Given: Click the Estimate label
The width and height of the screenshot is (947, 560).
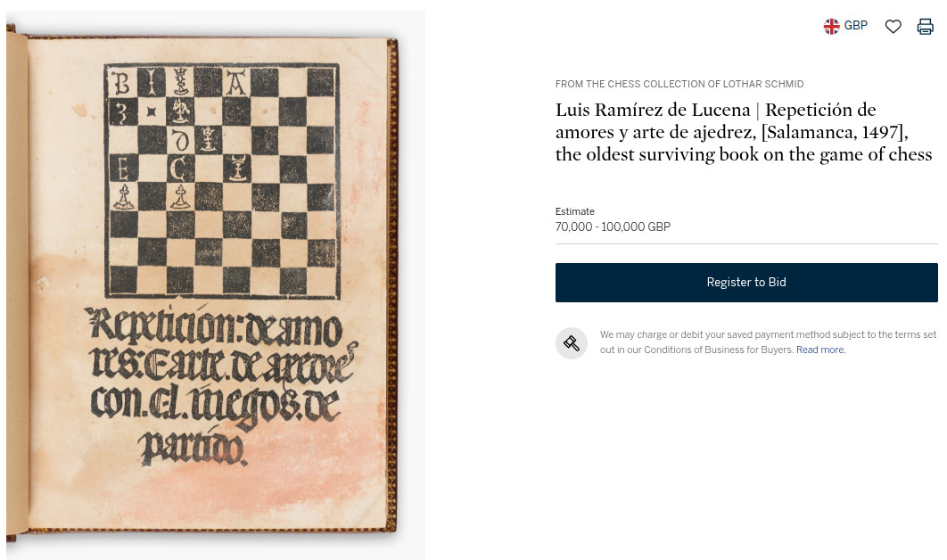Looking at the screenshot, I should point(575,211).
